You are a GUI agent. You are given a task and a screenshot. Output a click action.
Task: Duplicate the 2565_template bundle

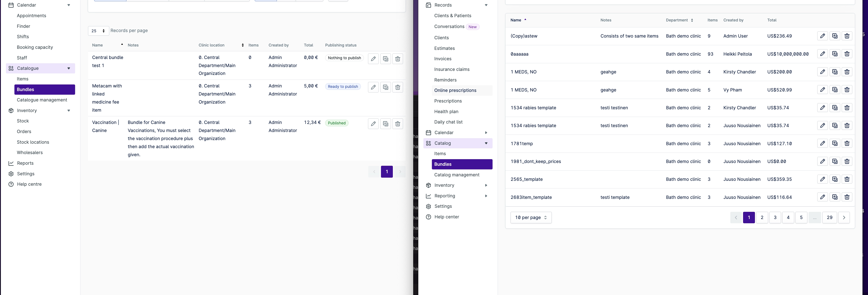835,179
